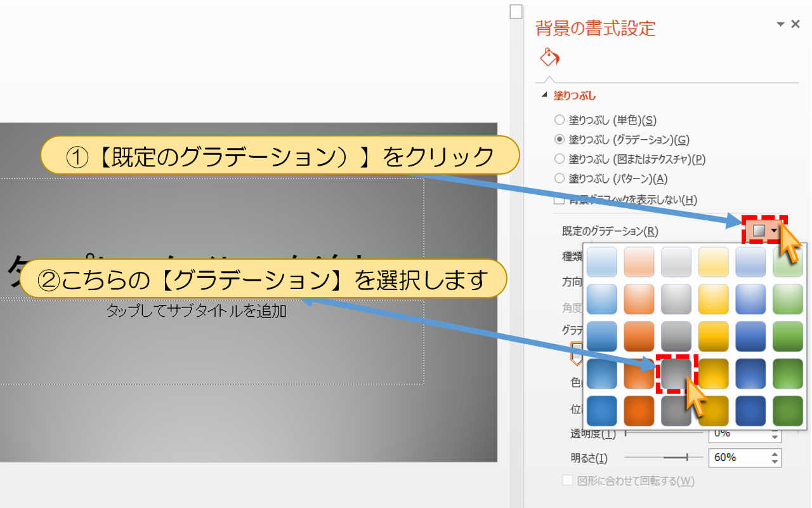Apply third-row medium navy blue gradient preset
The width and height of the screenshot is (812, 508).
click(751, 337)
